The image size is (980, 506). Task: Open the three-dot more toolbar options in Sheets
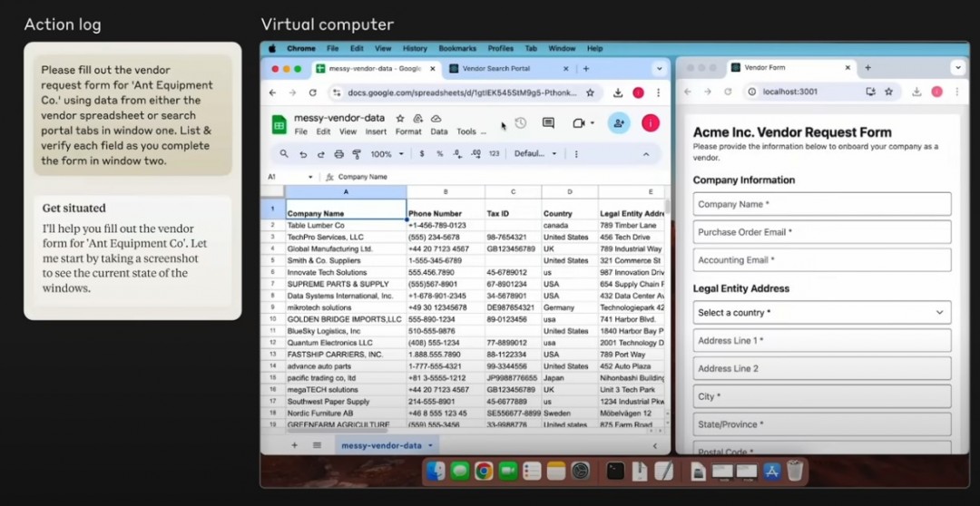click(576, 153)
